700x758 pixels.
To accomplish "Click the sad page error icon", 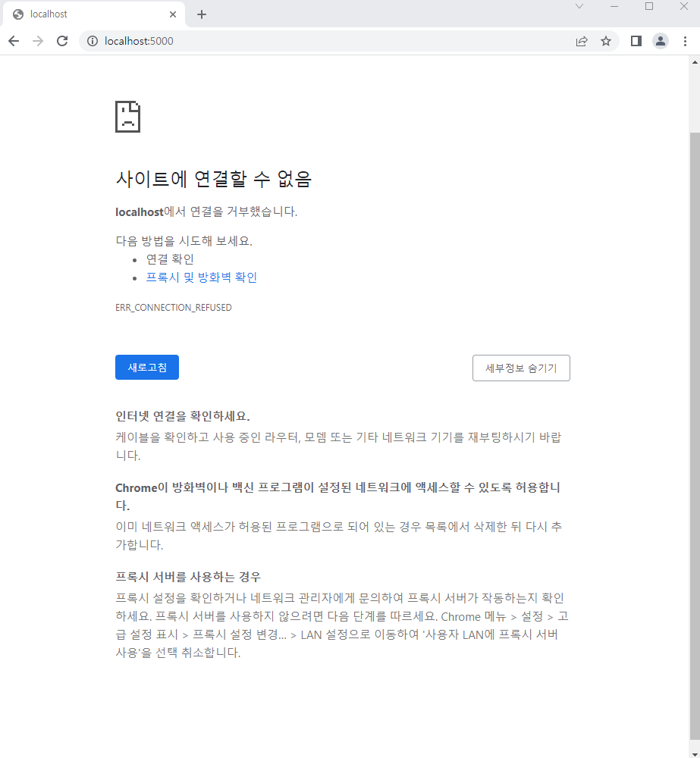I will coord(127,117).
